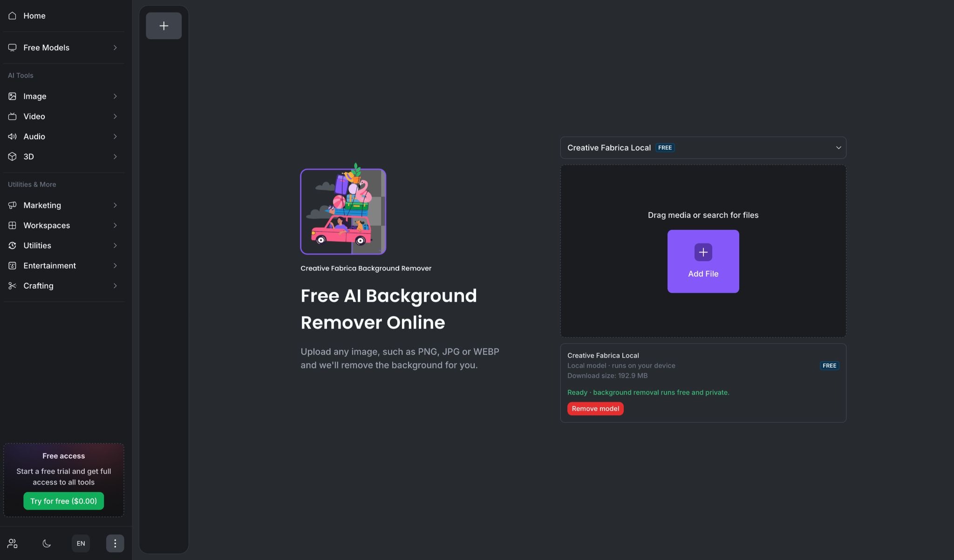954x560 pixels.
Task: Select the Image tools menu item
Action: tap(64, 96)
